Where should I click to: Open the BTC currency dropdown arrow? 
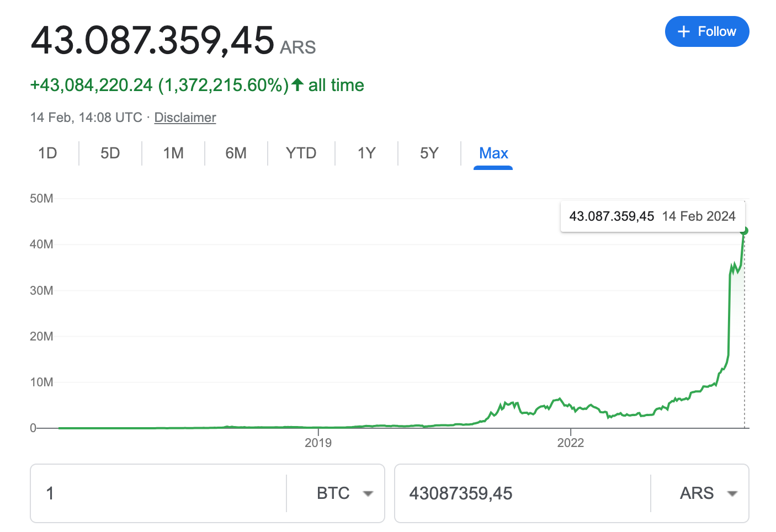(368, 493)
